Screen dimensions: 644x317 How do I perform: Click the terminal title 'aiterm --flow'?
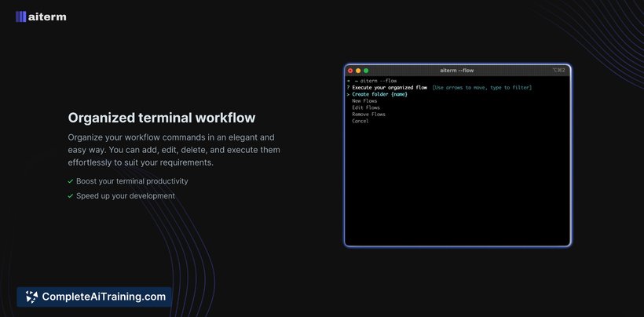click(457, 71)
